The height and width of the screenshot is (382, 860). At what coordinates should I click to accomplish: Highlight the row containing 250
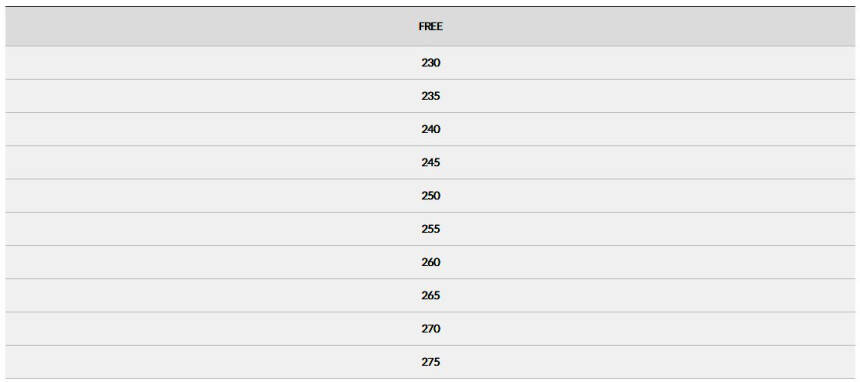431,196
